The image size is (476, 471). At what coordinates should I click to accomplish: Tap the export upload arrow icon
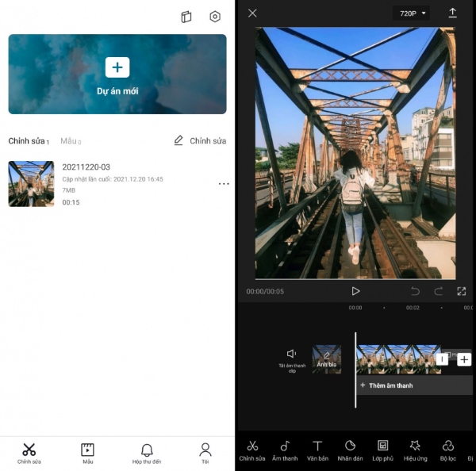pyautogui.click(x=453, y=13)
